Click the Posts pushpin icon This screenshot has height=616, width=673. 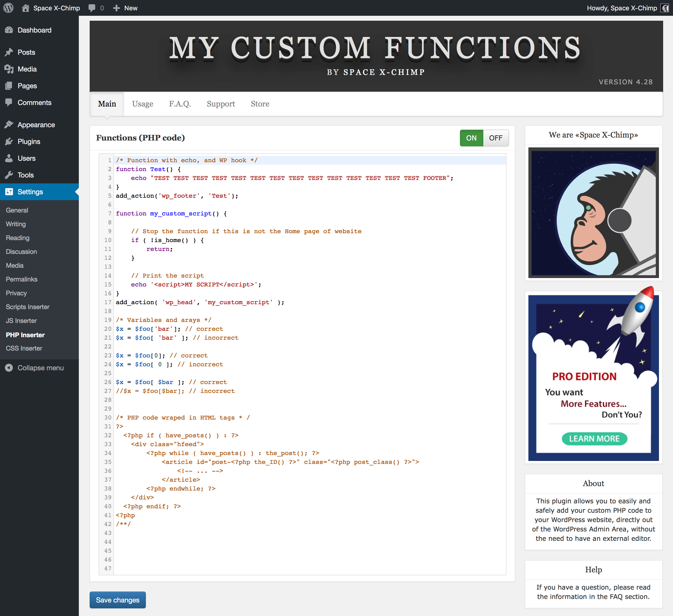(x=9, y=52)
